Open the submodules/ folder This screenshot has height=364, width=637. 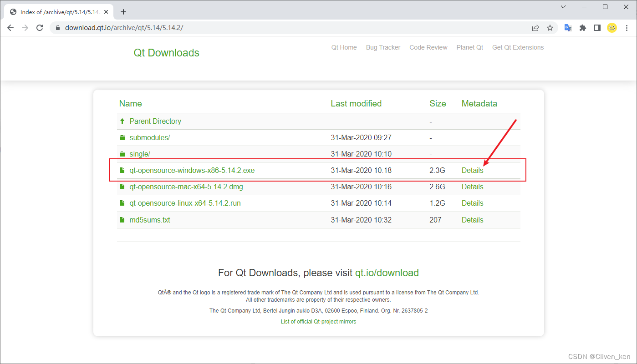[150, 137]
